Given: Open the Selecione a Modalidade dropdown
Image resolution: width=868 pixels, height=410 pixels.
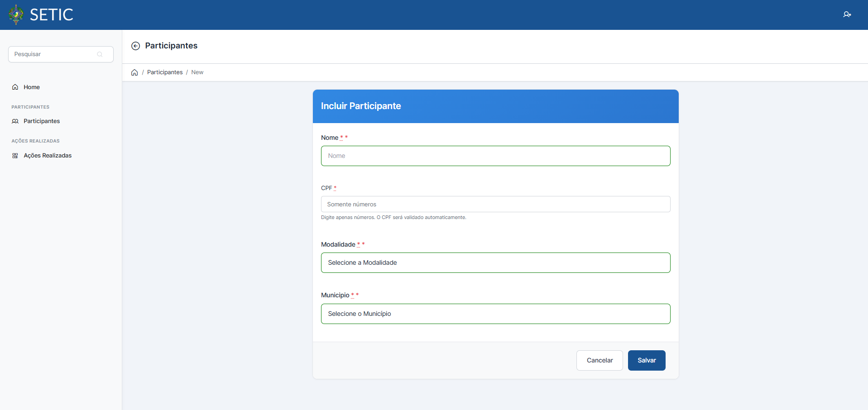Looking at the screenshot, I should pos(495,263).
